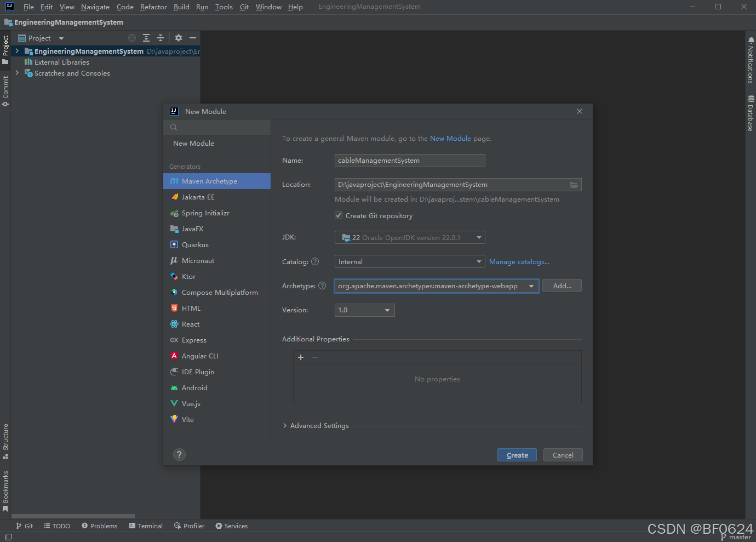Open the Problems tool window
Viewport: 756px width, 542px height.
100,526
